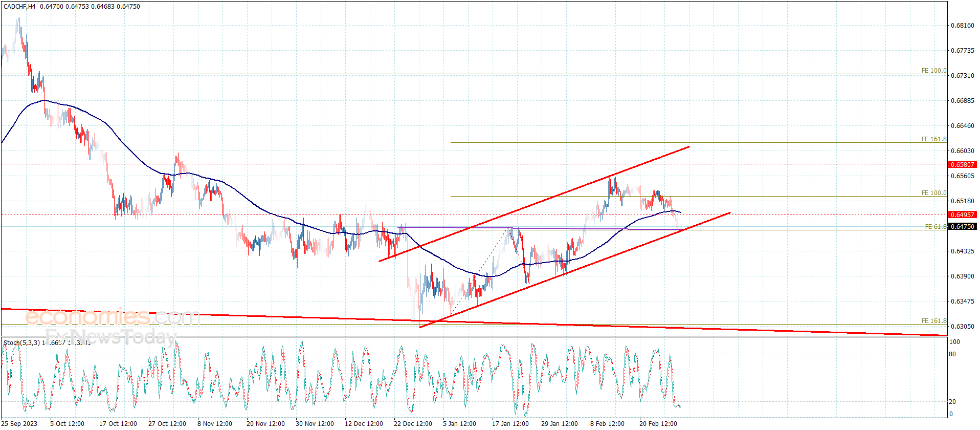Select the 0.66460 price axis label

pos(962,126)
